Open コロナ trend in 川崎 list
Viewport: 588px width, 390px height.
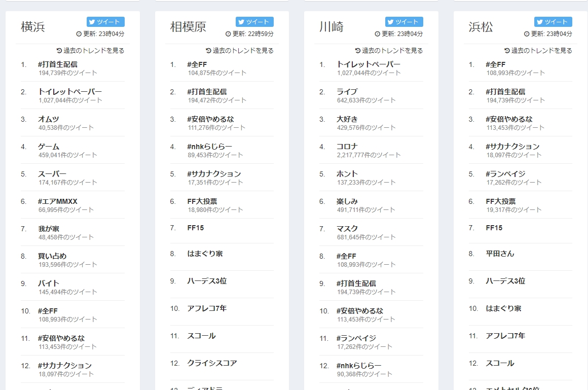(x=347, y=147)
